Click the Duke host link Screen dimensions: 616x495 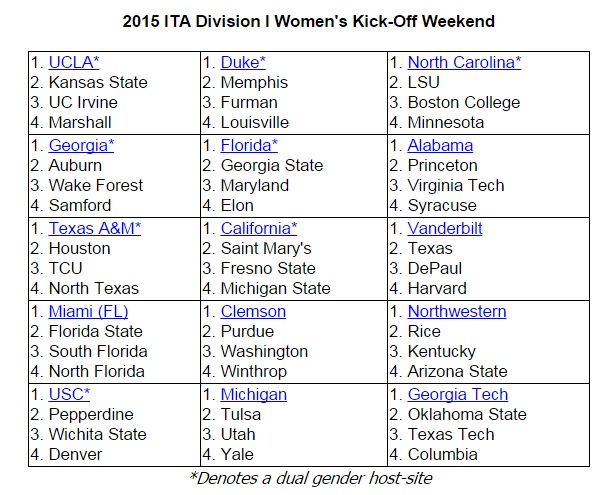tap(245, 63)
